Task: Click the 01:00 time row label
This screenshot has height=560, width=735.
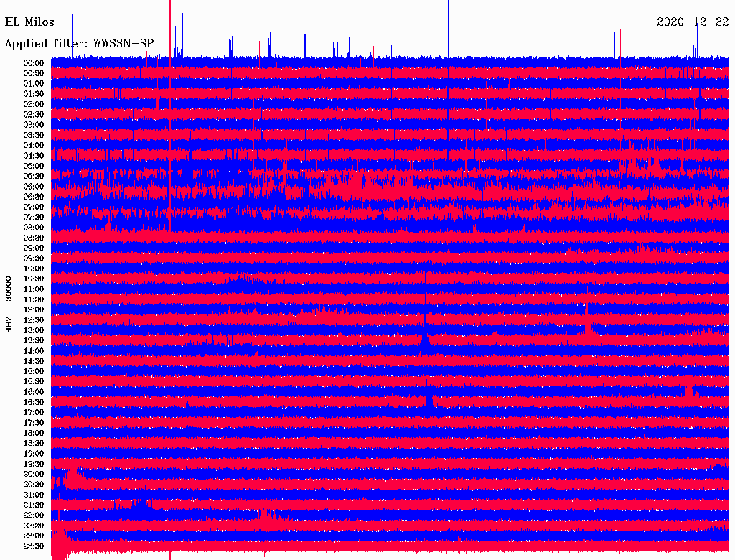Action: coord(34,83)
